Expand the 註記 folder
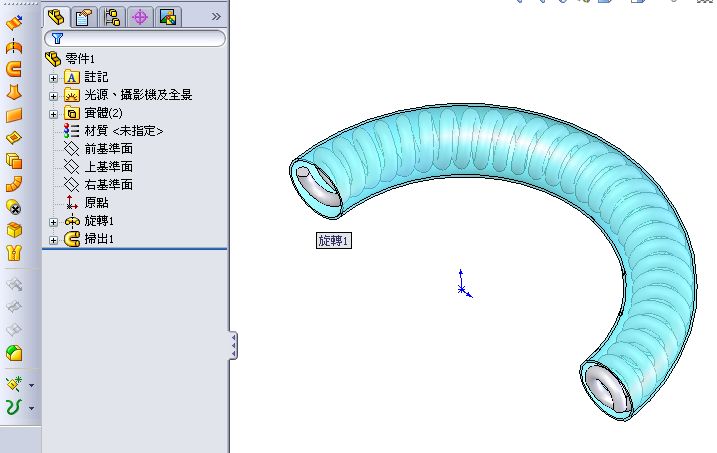This screenshot has height=453, width=717. [x=54, y=78]
